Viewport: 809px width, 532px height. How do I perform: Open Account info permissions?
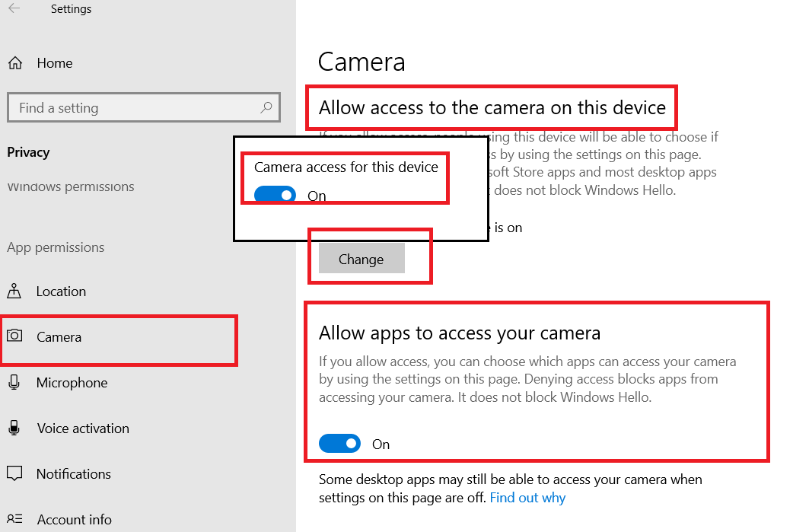tap(75, 519)
